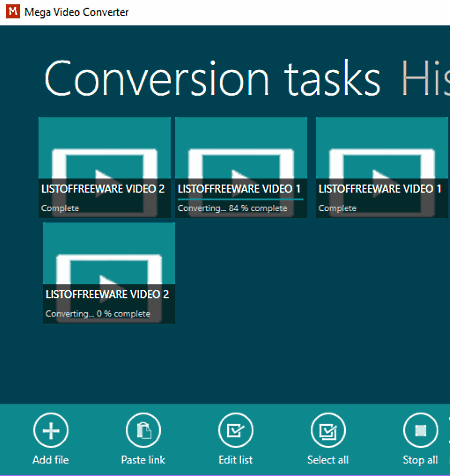Image resolution: width=450 pixels, height=476 pixels.
Task: Open Edit list via its circle icon
Action: click(x=236, y=430)
